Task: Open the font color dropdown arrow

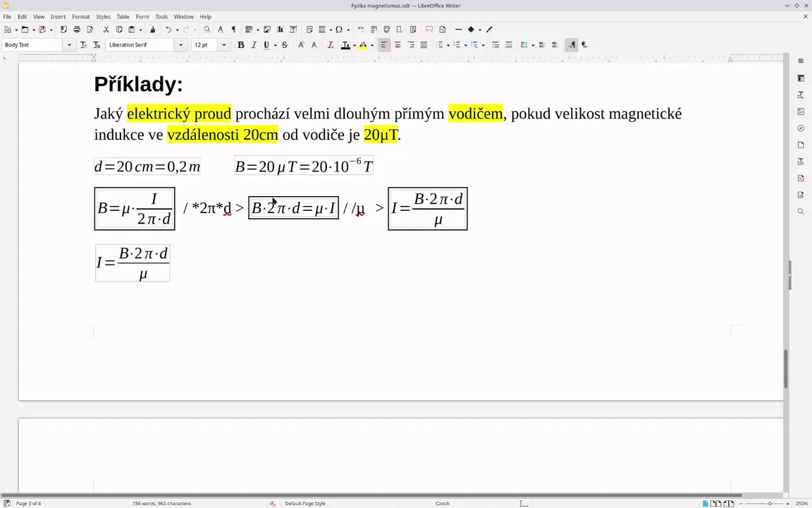Action: pos(355,45)
